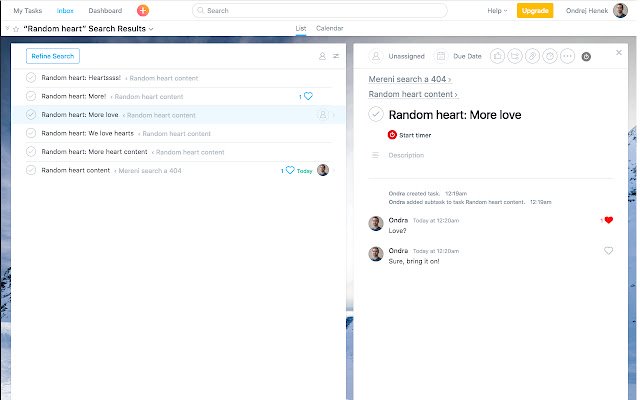The height and width of the screenshot is (400, 640).
Task: Click the assignee person icon next to Unassigned
Action: click(376, 56)
